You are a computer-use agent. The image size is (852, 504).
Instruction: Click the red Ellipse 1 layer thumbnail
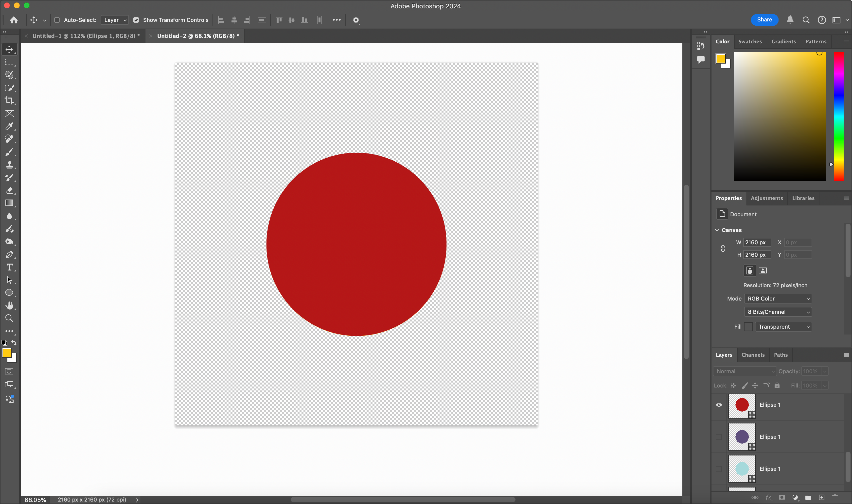click(x=742, y=405)
